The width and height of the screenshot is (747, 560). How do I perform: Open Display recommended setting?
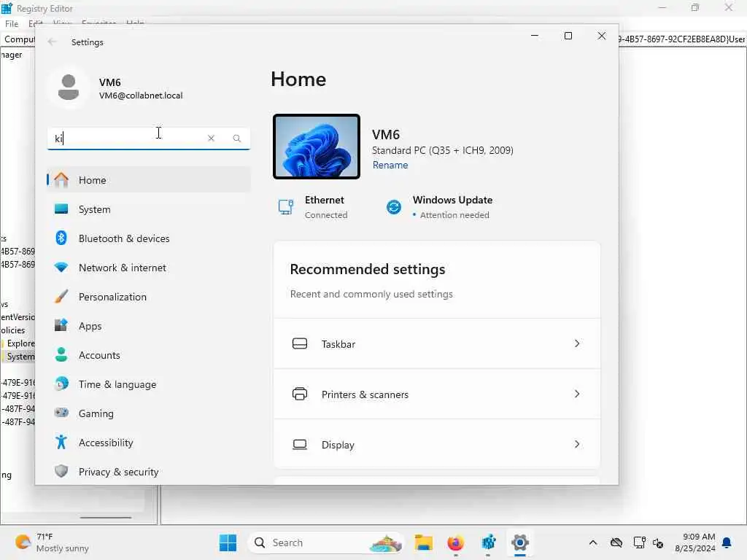pyautogui.click(x=437, y=445)
